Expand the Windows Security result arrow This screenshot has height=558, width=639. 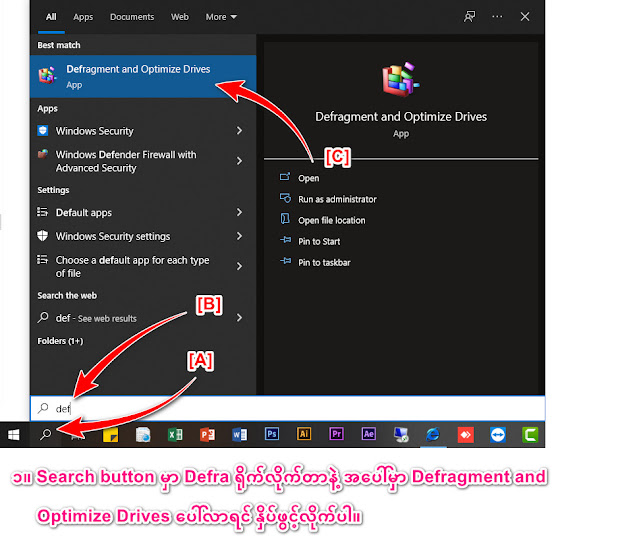click(x=239, y=131)
